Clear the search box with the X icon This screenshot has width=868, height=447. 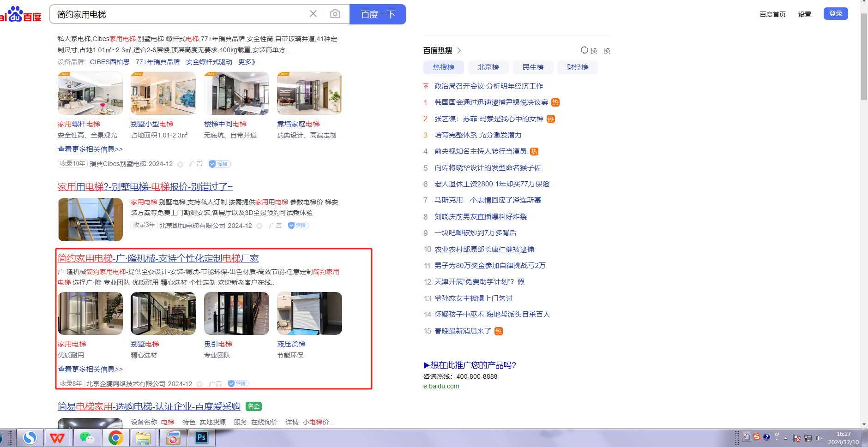(x=313, y=14)
